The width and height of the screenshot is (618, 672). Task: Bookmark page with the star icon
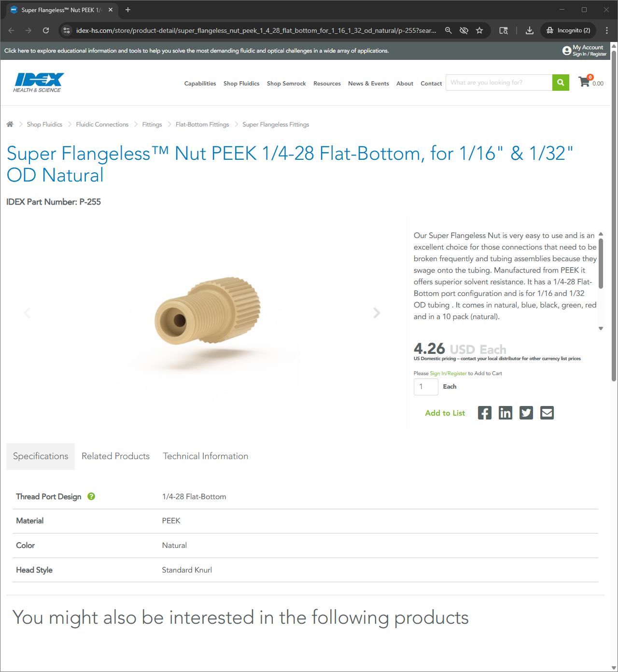tap(479, 30)
